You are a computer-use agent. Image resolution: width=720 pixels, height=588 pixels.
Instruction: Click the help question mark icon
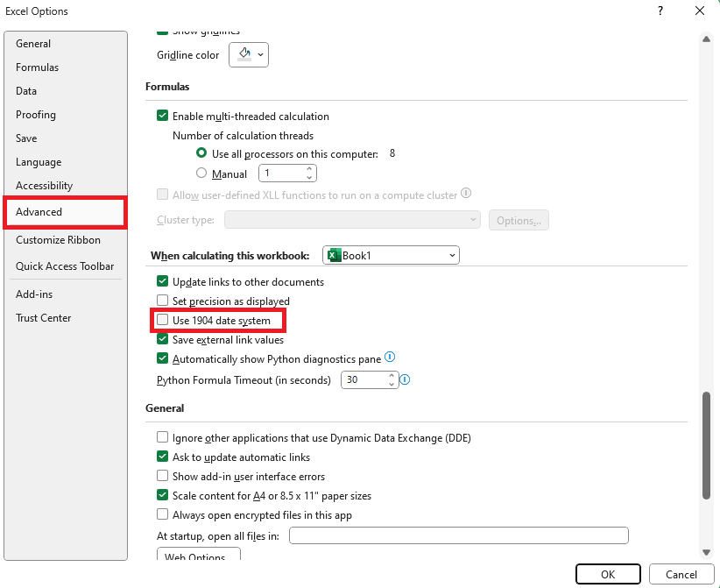[x=660, y=11]
